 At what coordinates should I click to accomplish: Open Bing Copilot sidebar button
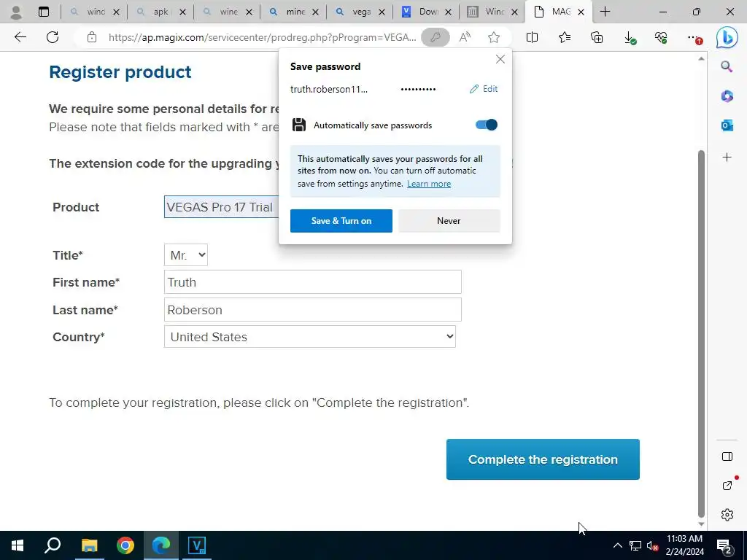click(727, 38)
